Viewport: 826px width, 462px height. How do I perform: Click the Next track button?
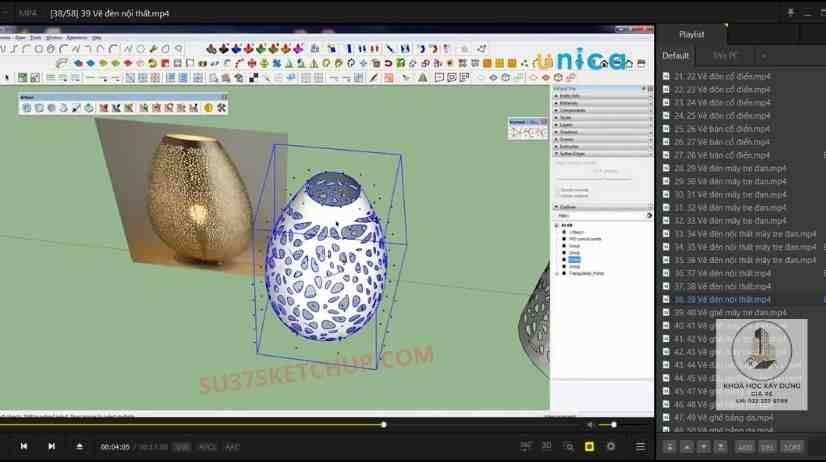pyautogui.click(x=51, y=446)
